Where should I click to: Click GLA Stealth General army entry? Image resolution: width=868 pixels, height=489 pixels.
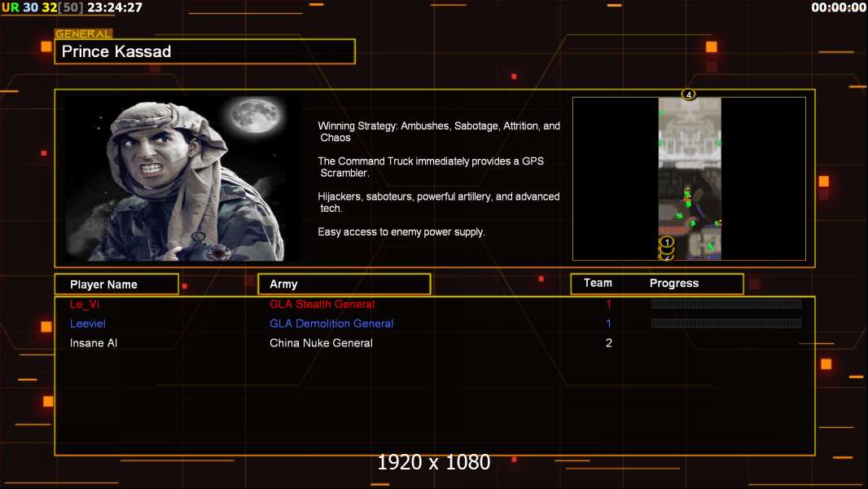(x=322, y=304)
